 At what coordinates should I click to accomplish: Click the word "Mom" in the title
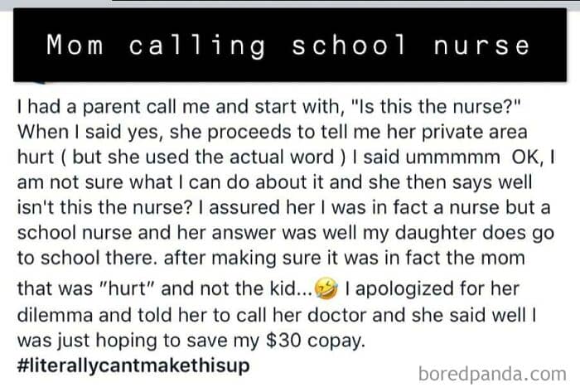(75, 46)
